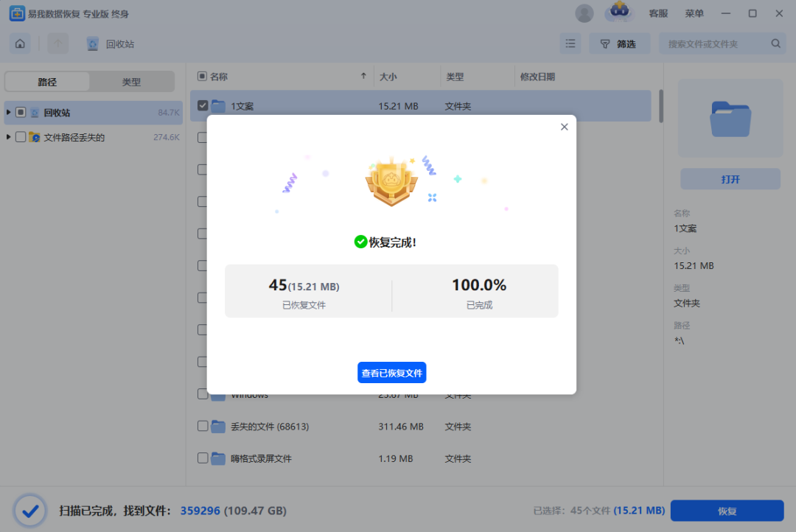Toggle sort direction arrow in 名称 column
The width and height of the screenshot is (796, 532).
[x=363, y=76]
